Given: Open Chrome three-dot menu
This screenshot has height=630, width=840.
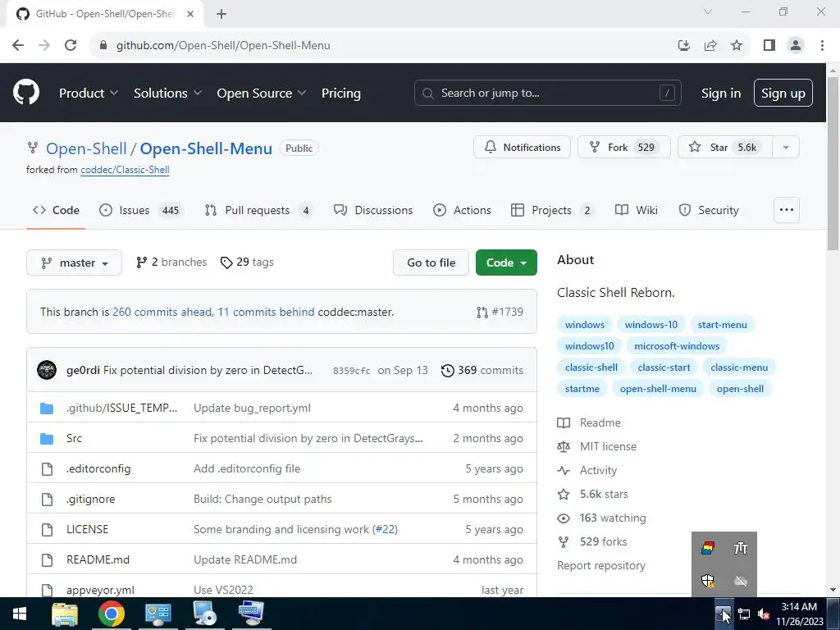Looking at the screenshot, I should 822,45.
